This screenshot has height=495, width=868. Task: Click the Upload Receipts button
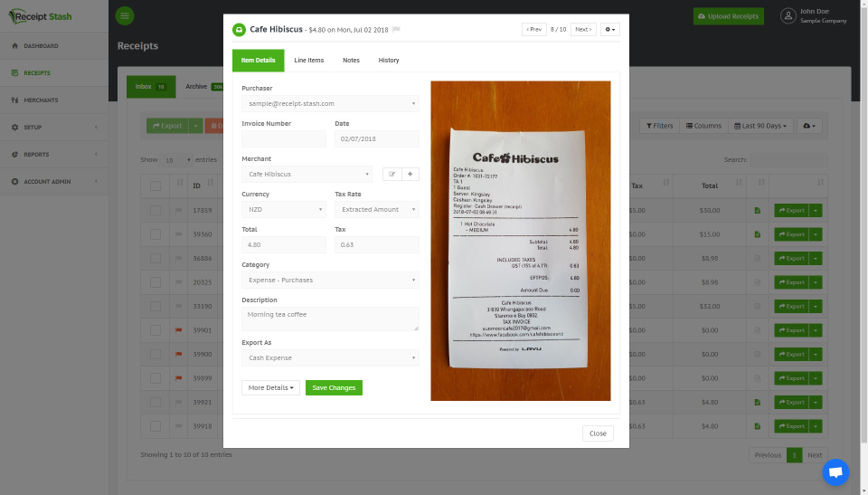[x=729, y=16]
